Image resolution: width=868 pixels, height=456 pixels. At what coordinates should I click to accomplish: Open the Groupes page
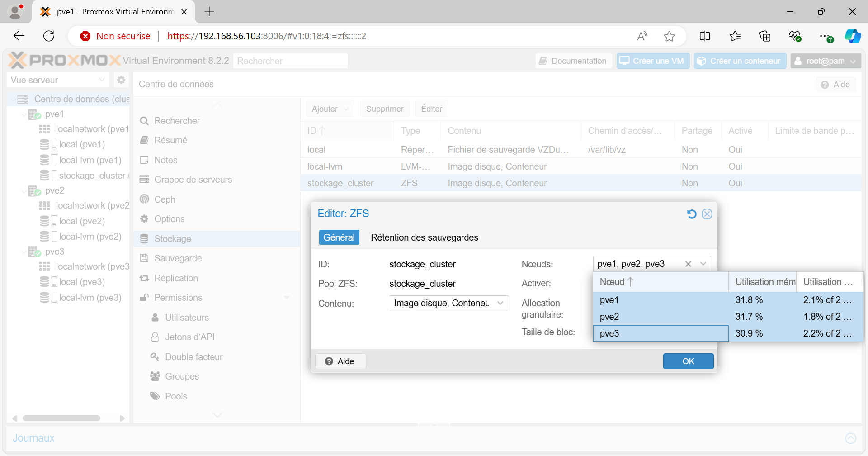click(x=217, y=376)
